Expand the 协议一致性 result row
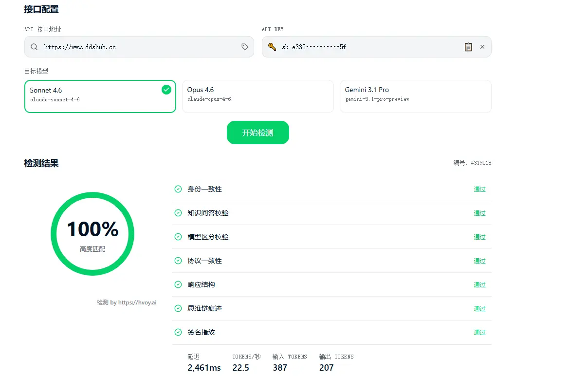The image size is (588, 378). (331, 261)
